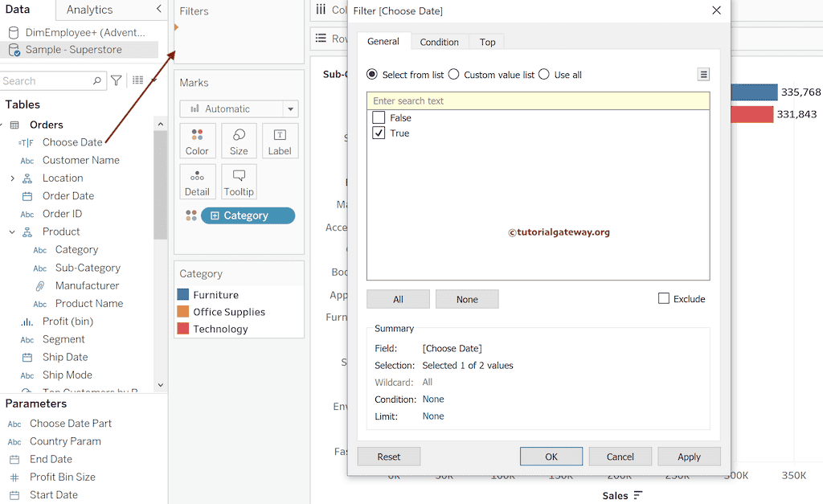The image size is (823, 504).
Task: Click the Furniture blue color swatch
Action: click(x=183, y=294)
